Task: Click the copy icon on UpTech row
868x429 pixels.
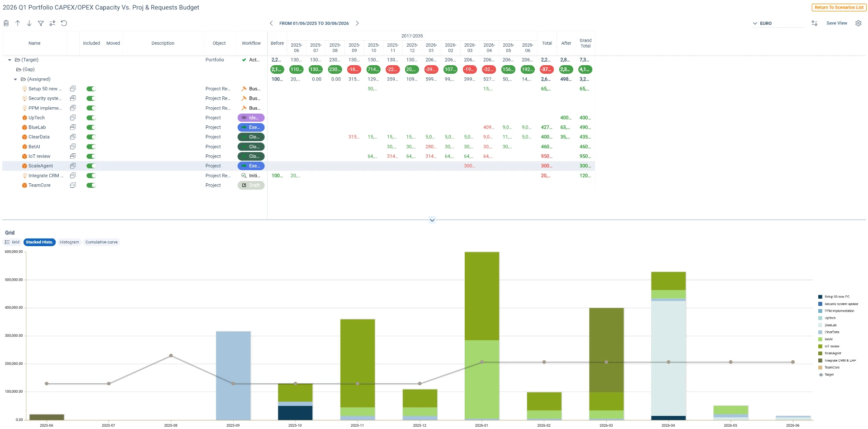Action: 73,118
